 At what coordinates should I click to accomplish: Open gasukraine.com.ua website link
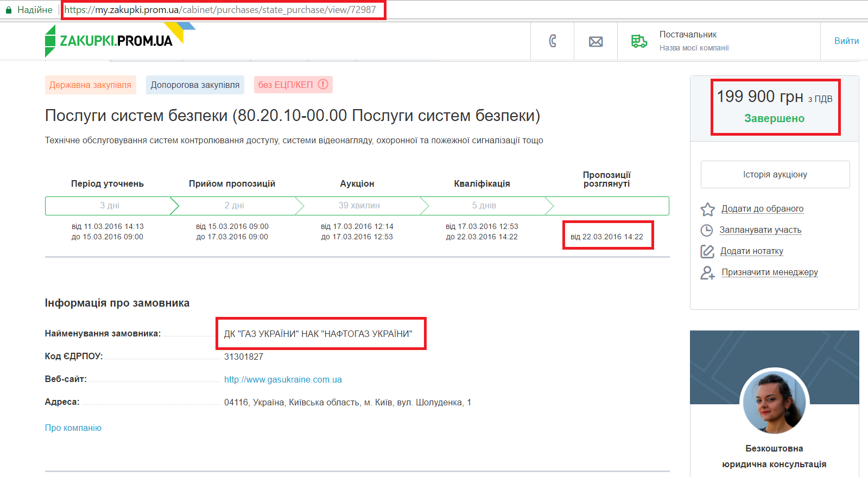click(283, 380)
